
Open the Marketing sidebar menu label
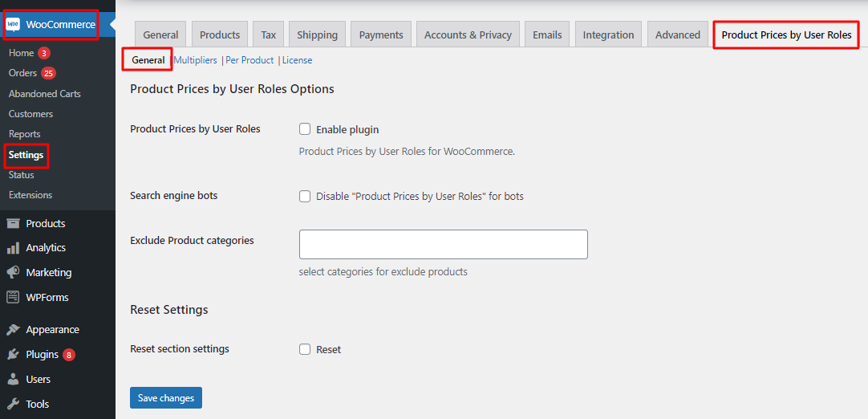point(49,273)
